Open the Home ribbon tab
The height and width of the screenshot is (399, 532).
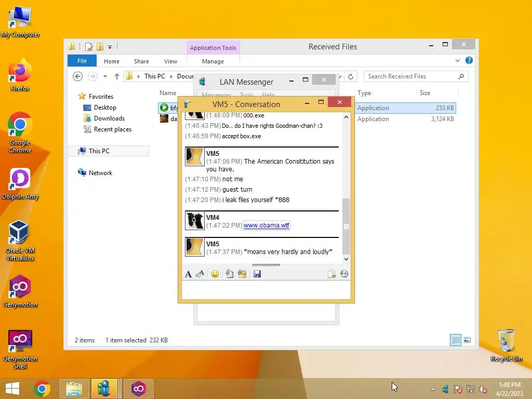tap(112, 61)
